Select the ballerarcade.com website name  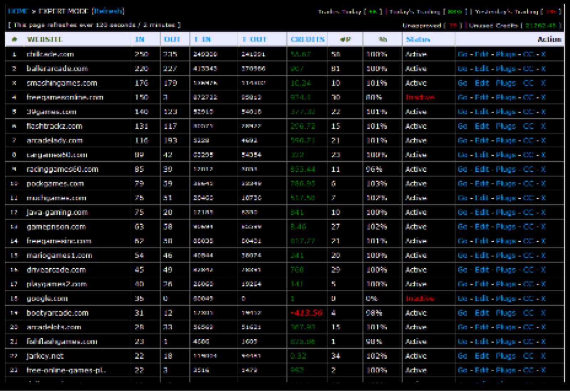(x=57, y=68)
